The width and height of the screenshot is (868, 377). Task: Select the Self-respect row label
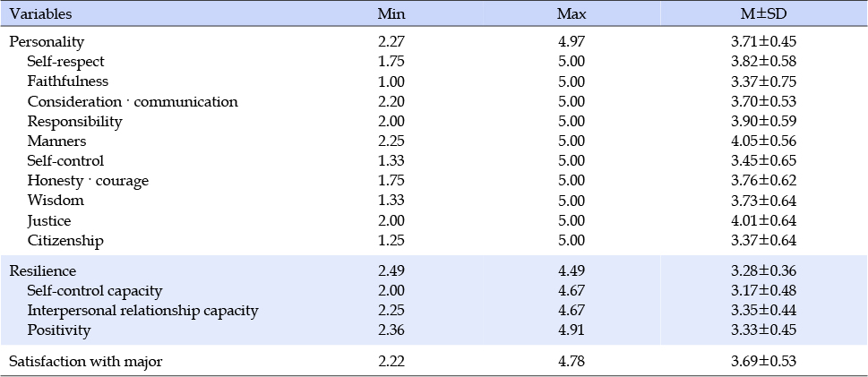[66, 61]
